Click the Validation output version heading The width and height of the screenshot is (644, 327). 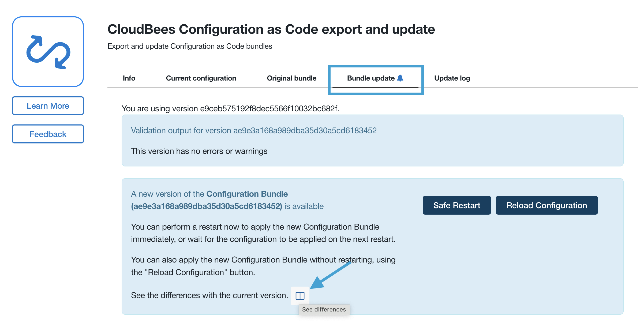(253, 131)
